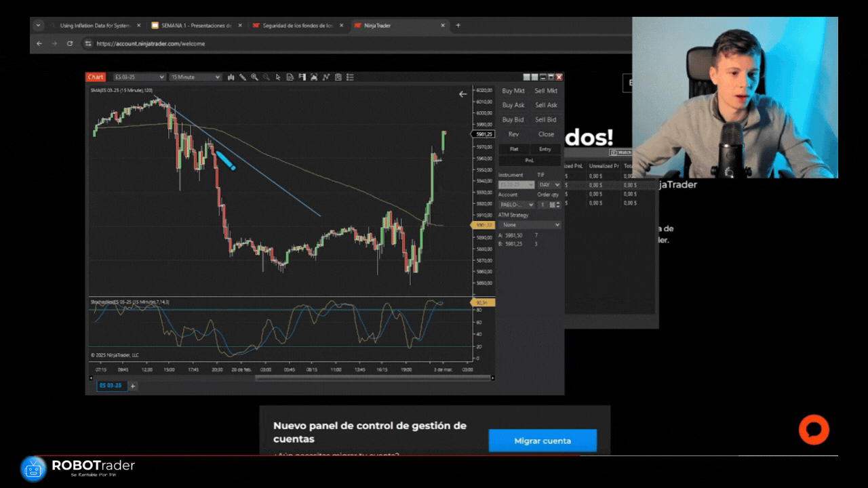
Task: Open the bar type chart style icon
Action: [231, 77]
